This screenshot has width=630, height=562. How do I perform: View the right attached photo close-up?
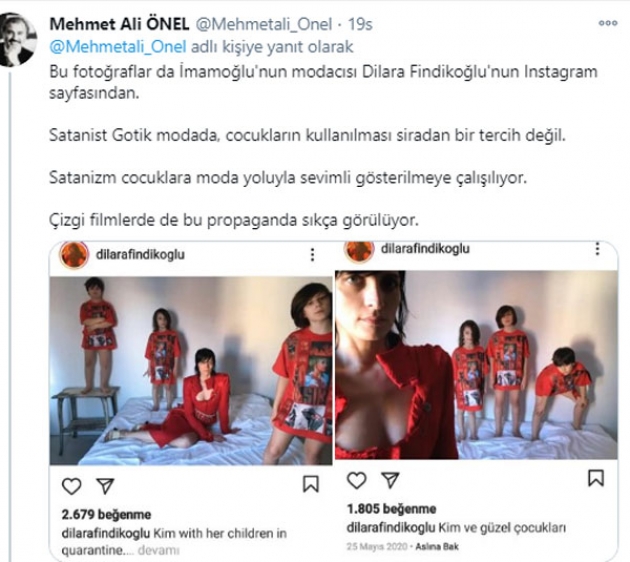pos(476,365)
